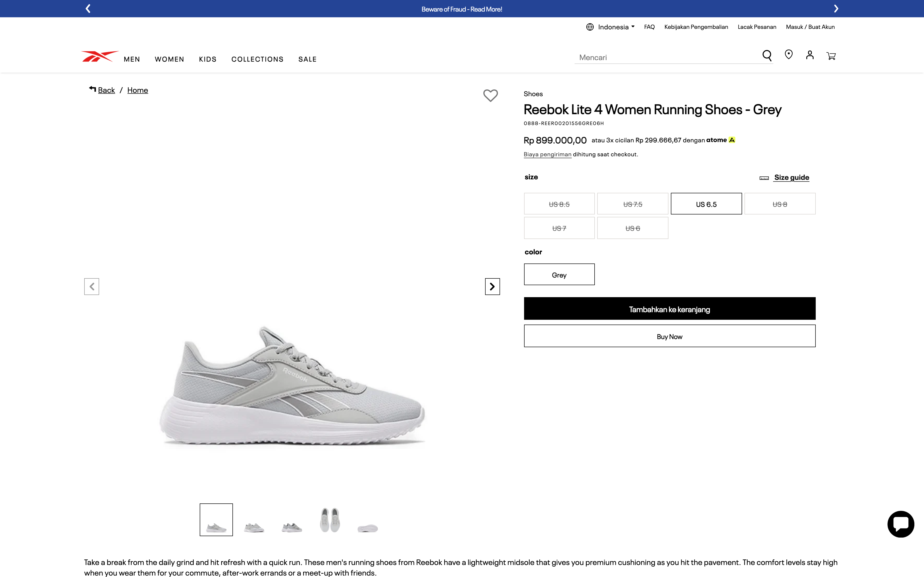
Task: Open the shopping cart icon
Action: point(831,56)
